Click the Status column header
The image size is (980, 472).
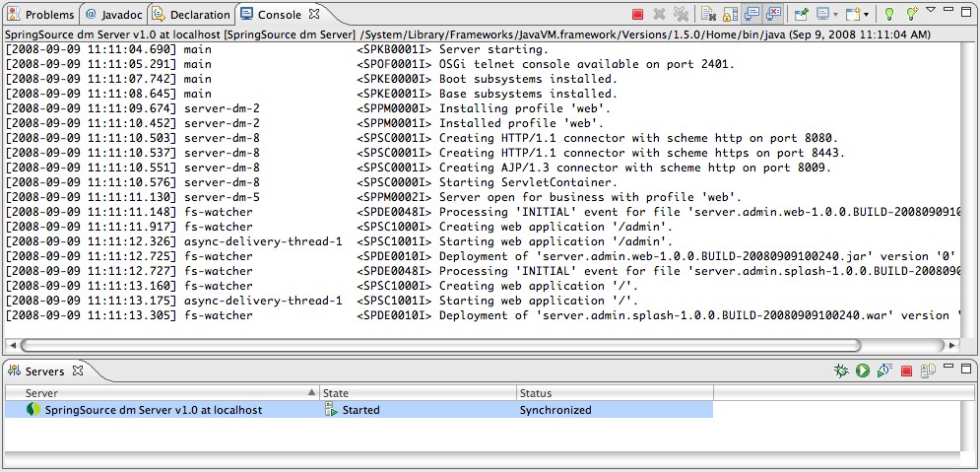point(615,393)
